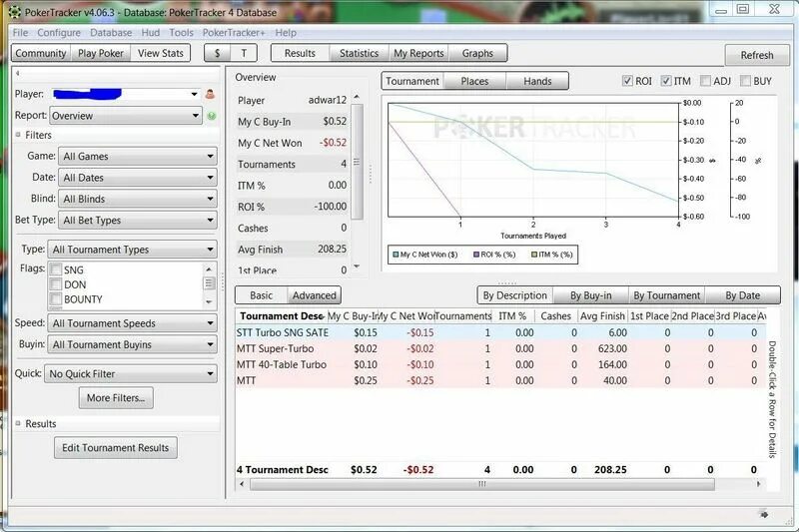Group results By Buy-in
The width and height of the screenshot is (799, 532).
point(591,295)
